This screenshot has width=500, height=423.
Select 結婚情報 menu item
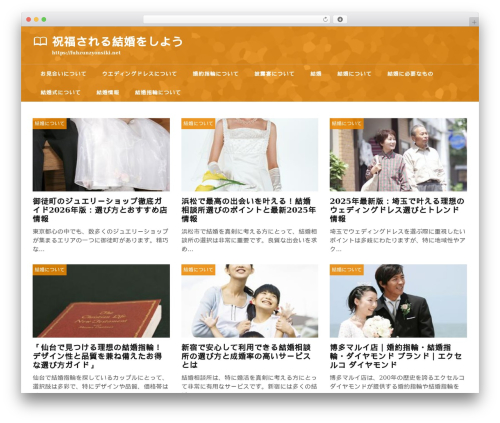coord(108,92)
